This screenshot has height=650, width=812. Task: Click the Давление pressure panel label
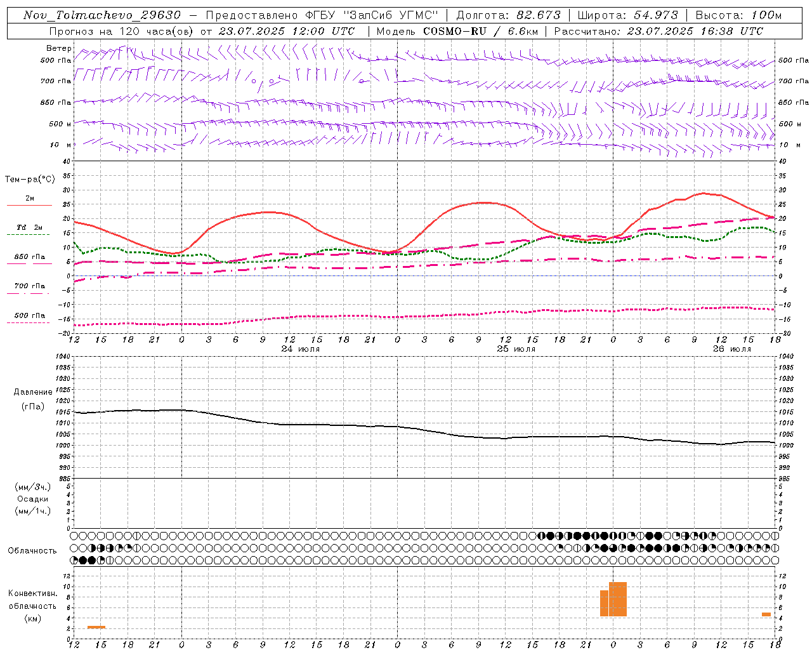[x=32, y=392]
